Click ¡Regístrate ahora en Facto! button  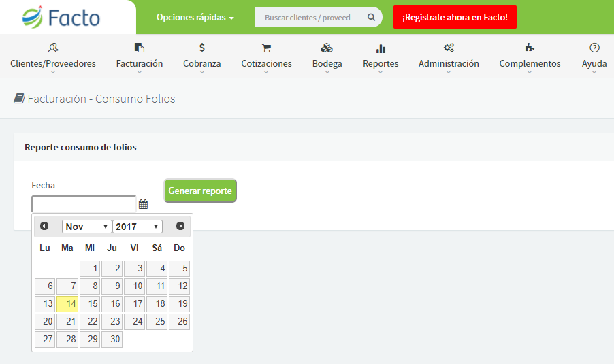click(455, 17)
